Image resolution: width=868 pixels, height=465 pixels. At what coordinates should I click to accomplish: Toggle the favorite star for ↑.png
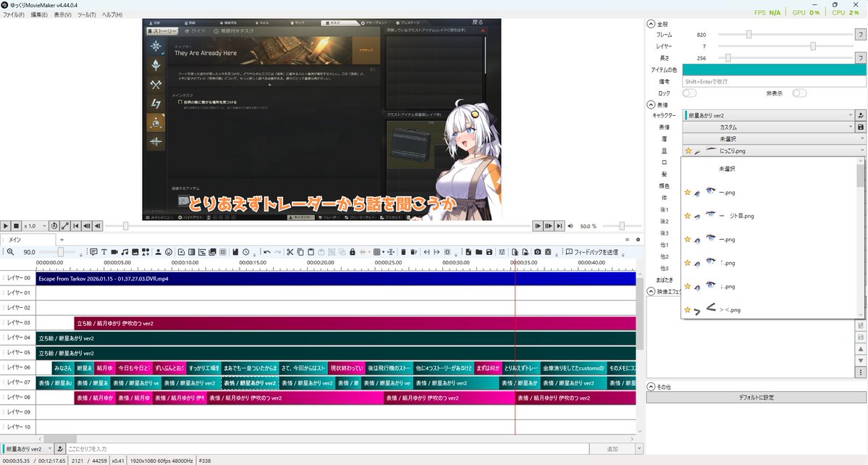(x=688, y=263)
